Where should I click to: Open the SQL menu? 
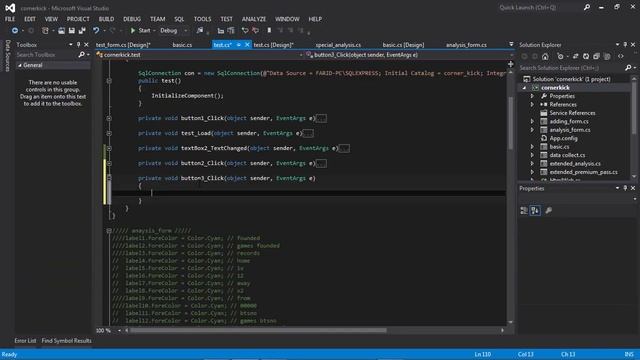(179, 19)
